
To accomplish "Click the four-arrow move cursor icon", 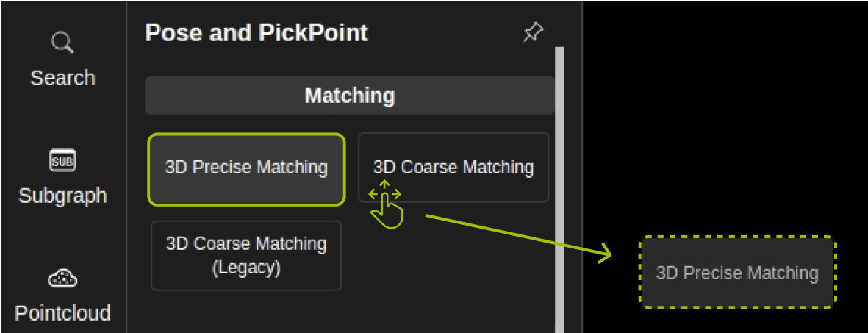I will coord(385,194).
